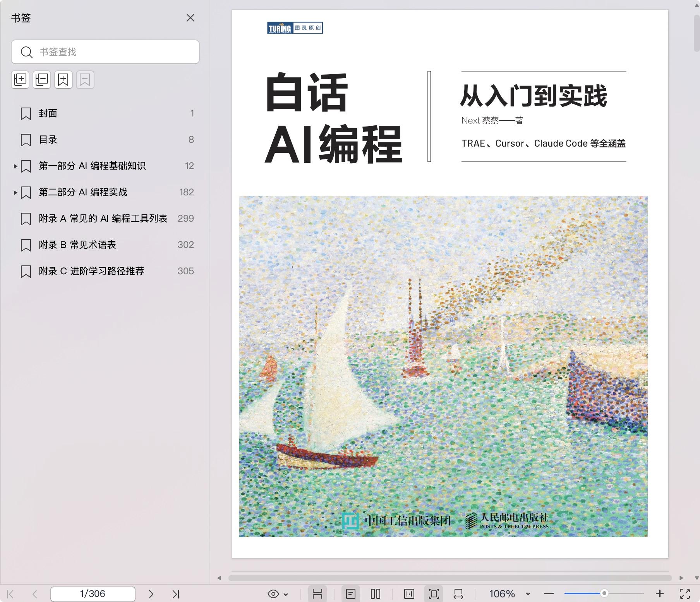Image resolution: width=700 pixels, height=602 pixels.
Task: Click the page number field 1/306
Action: (x=93, y=594)
